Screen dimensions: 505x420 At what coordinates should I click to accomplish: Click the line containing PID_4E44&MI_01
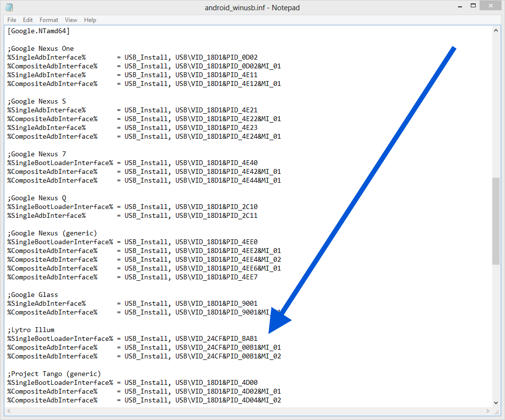coord(144,181)
